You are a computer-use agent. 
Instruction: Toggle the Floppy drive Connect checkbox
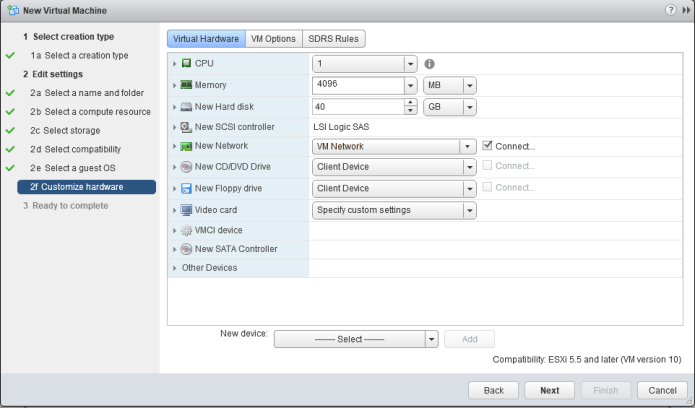pos(488,188)
